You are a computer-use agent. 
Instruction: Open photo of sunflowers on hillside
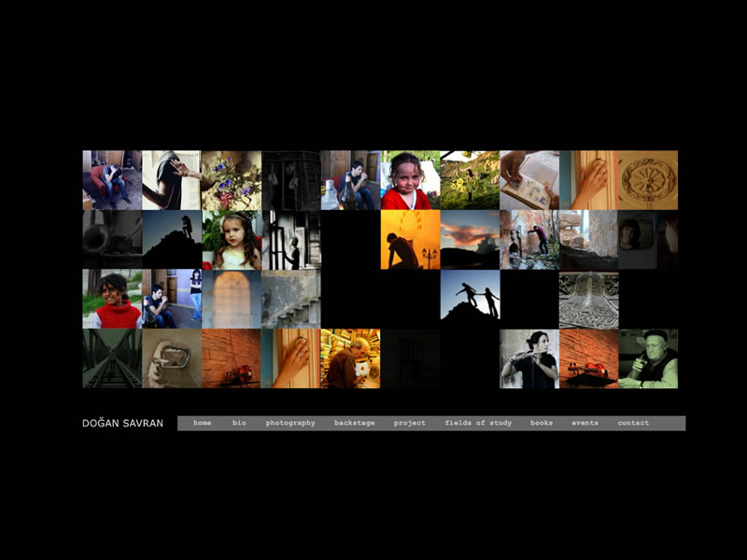point(470,180)
